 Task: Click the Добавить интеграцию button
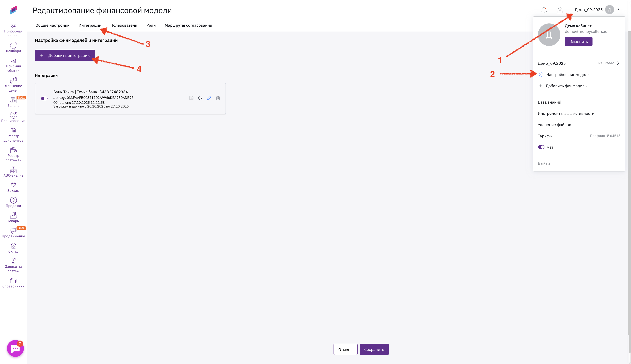click(x=65, y=56)
